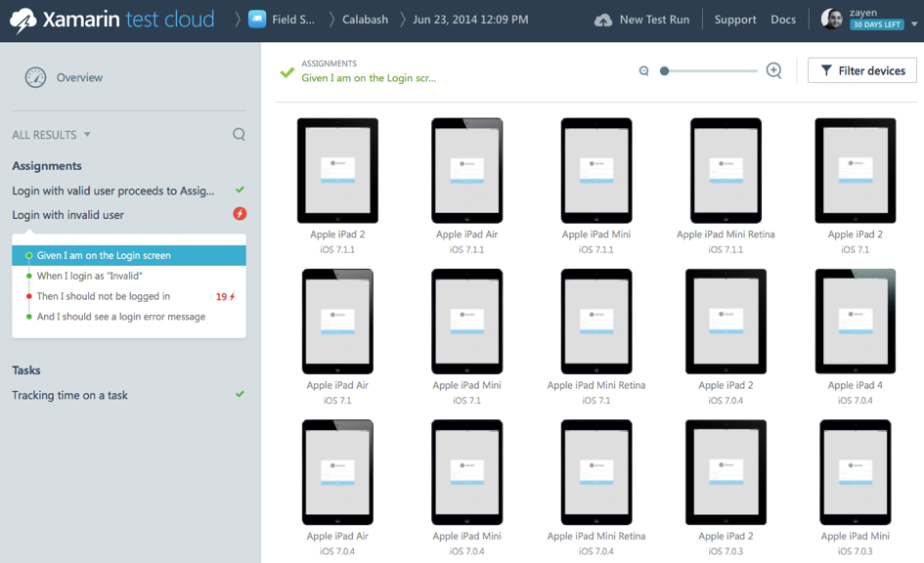Image resolution: width=924 pixels, height=563 pixels.
Task: Adjust the thumbnail zoom slider handle
Action: [x=664, y=70]
